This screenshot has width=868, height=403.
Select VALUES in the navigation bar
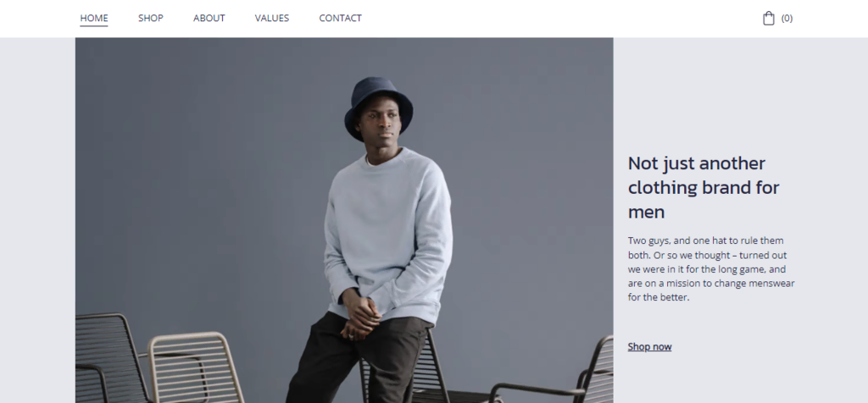click(272, 19)
